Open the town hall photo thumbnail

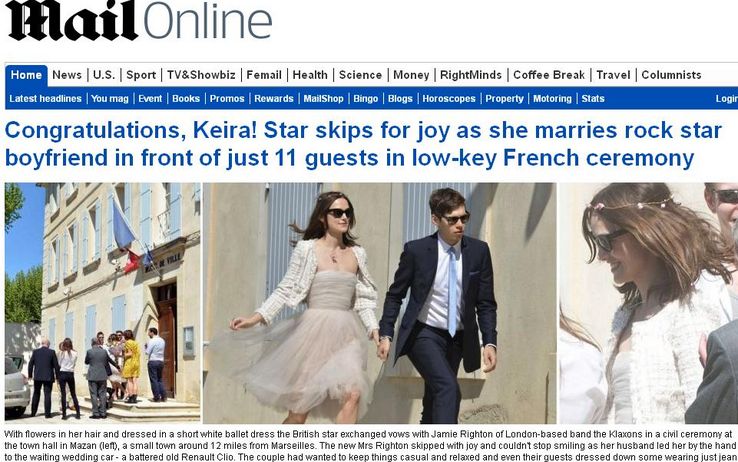(x=103, y=302)
